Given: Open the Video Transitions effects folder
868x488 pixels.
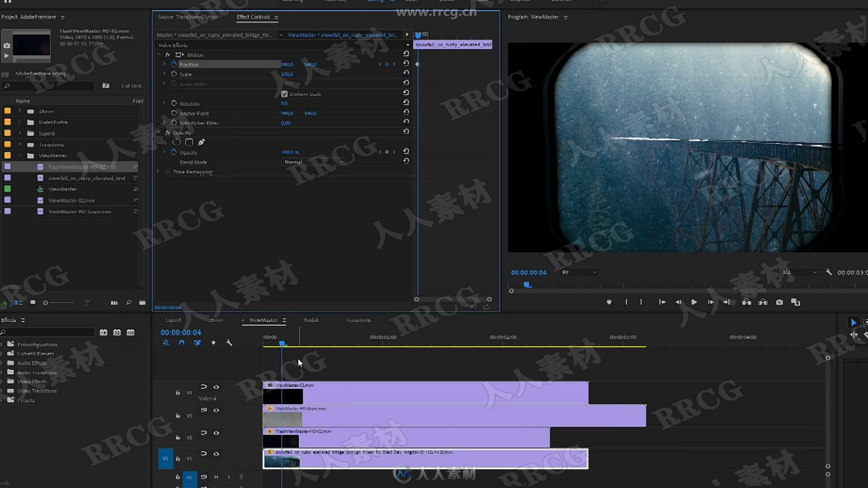Looking at the screenshot, I should (x=37, y=391).
